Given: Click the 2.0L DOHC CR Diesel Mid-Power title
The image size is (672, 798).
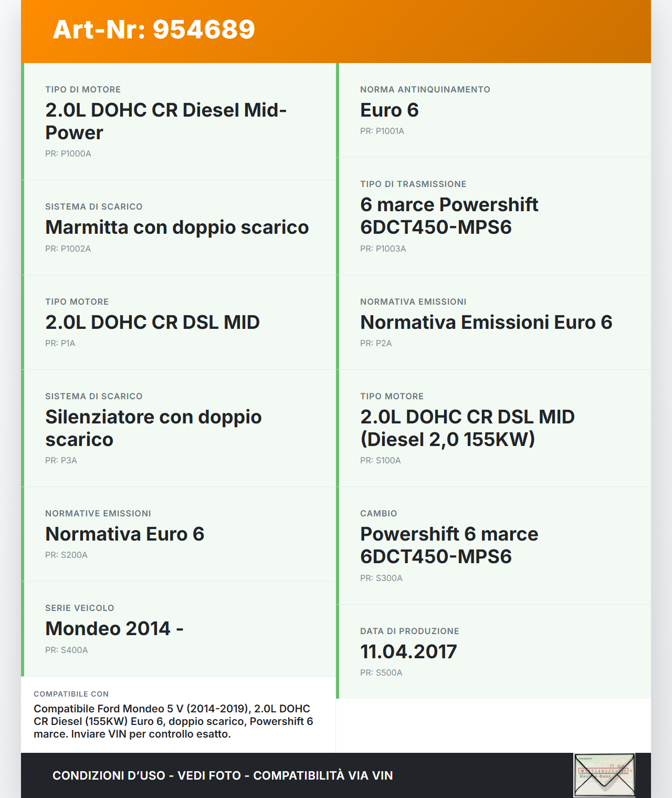Looking at the screenshot, I should click(x=166, y=121).
